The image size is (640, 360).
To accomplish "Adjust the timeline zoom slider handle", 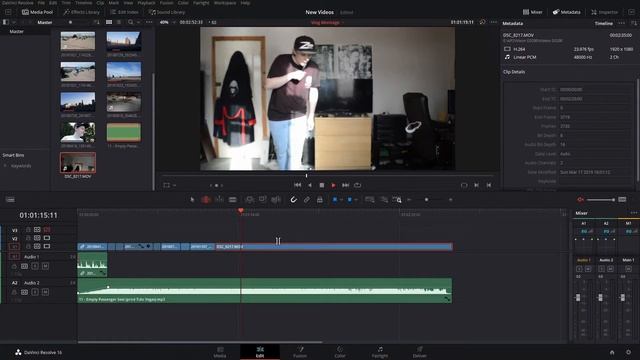I will [x=427, y=200].
